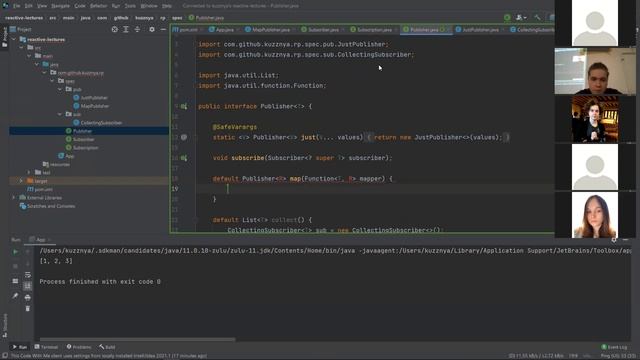The image size is (640, 360).
Task: Click the horizontal scrollbar in Run console
Action: [x=137, y=339]
